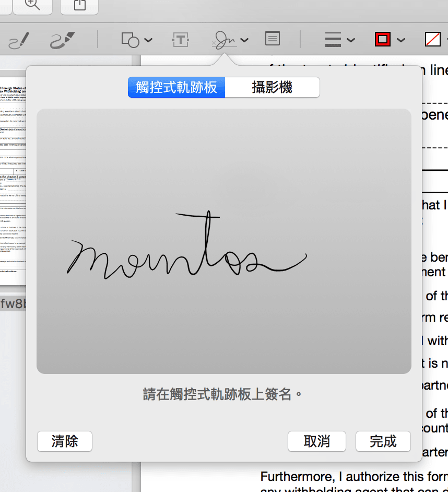This screenshot has width=448, height=492.
Task: Expand the Shapes dropdown arrow
Action: [148, 40]
